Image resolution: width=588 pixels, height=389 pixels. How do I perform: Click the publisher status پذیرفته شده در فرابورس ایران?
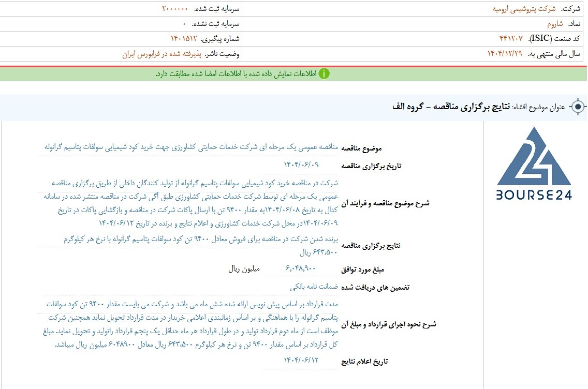click(162, 54)
